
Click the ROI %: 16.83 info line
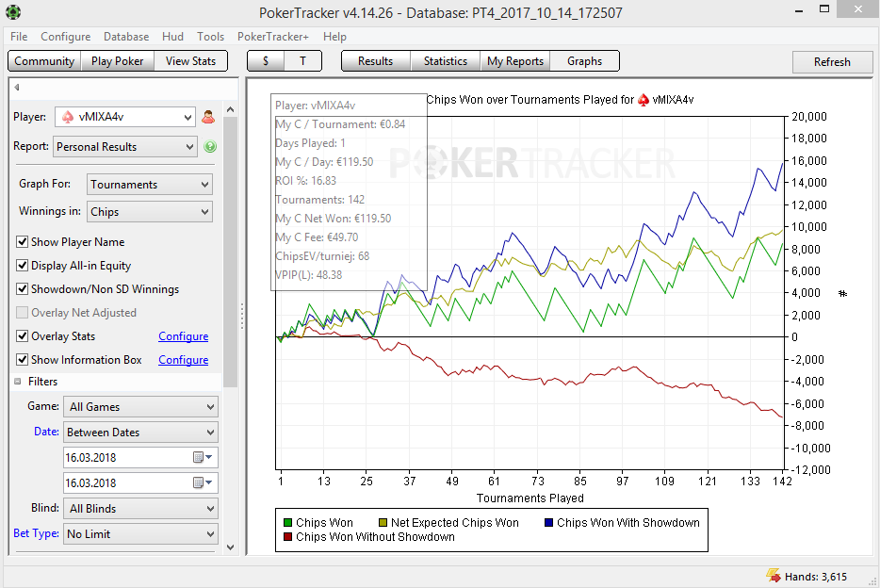point(305,181)
